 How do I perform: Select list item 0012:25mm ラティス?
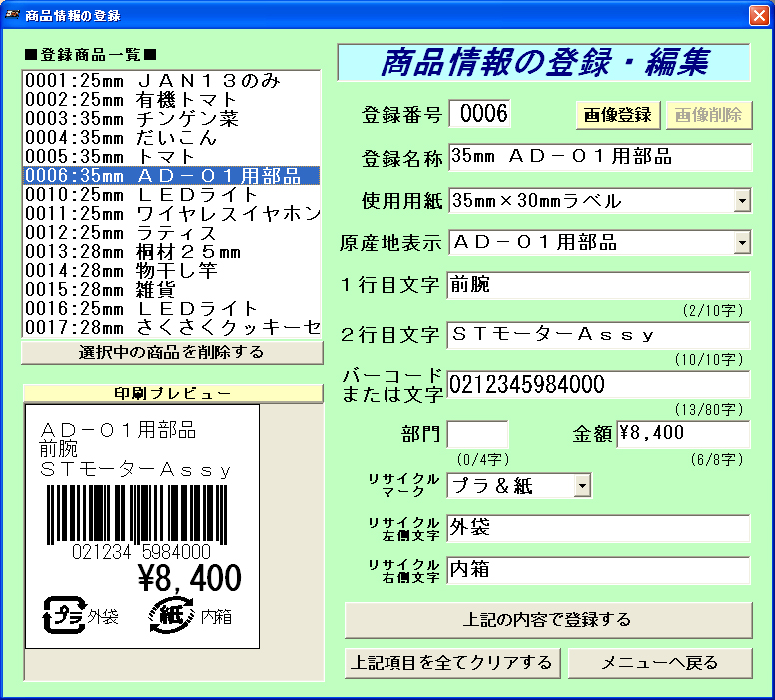pyautogui.click(x=172, y=233)
